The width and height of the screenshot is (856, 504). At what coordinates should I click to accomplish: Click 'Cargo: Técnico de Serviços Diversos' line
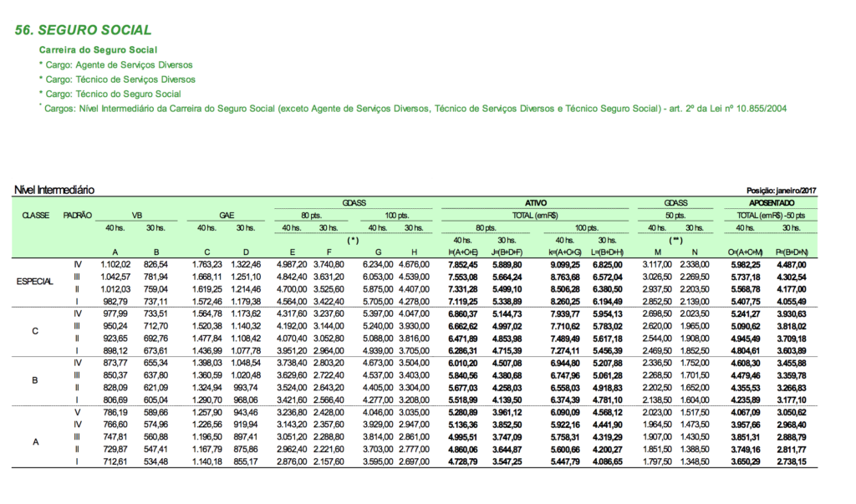pos(117,79)
